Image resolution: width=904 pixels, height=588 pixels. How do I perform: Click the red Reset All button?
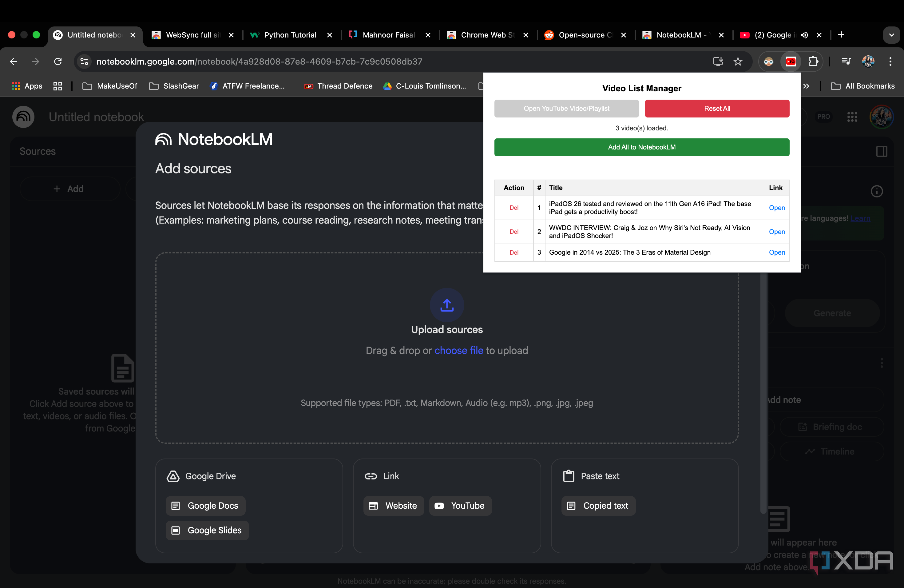(717, 109)
